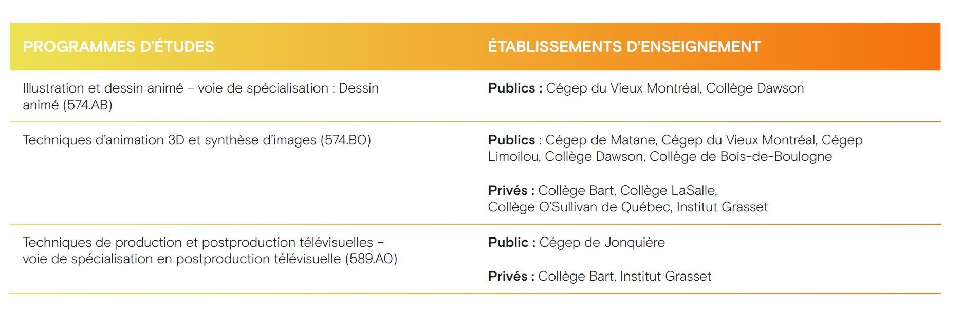This screenshot has width=980, height=311.
Task: Click the program code 589.AO
Action: coord(371,259)
